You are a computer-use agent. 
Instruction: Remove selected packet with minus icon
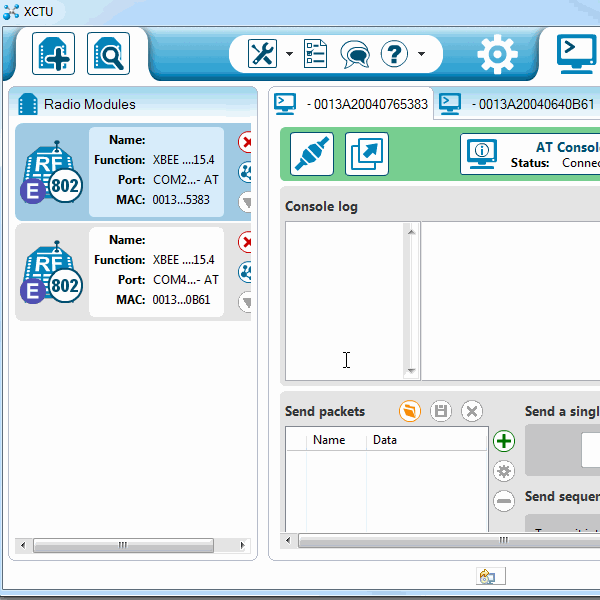point(504,501)
